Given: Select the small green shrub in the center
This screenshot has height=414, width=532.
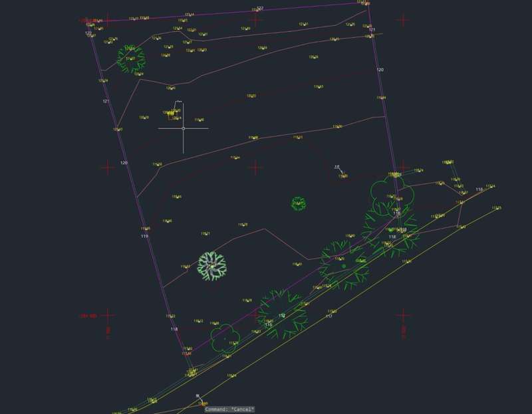Looking at the screenshot, I should tap(299, 203).
